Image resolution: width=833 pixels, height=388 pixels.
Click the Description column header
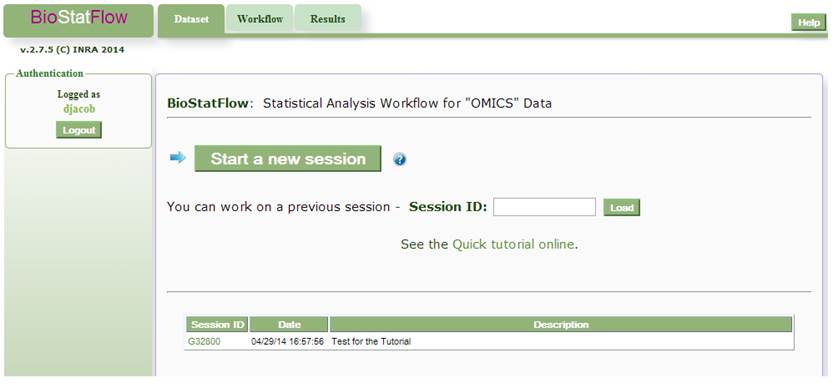[x=560, y=325]
